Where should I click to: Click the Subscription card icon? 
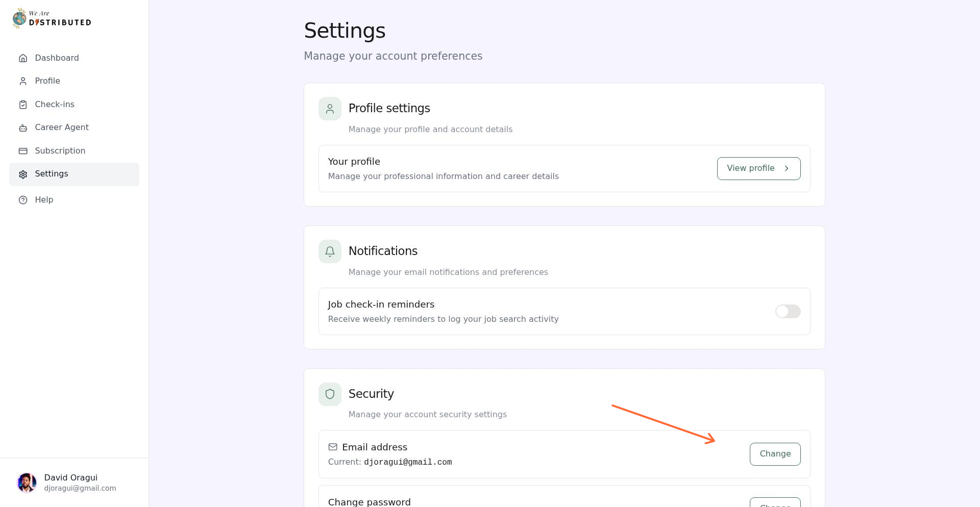pos(23,151)
